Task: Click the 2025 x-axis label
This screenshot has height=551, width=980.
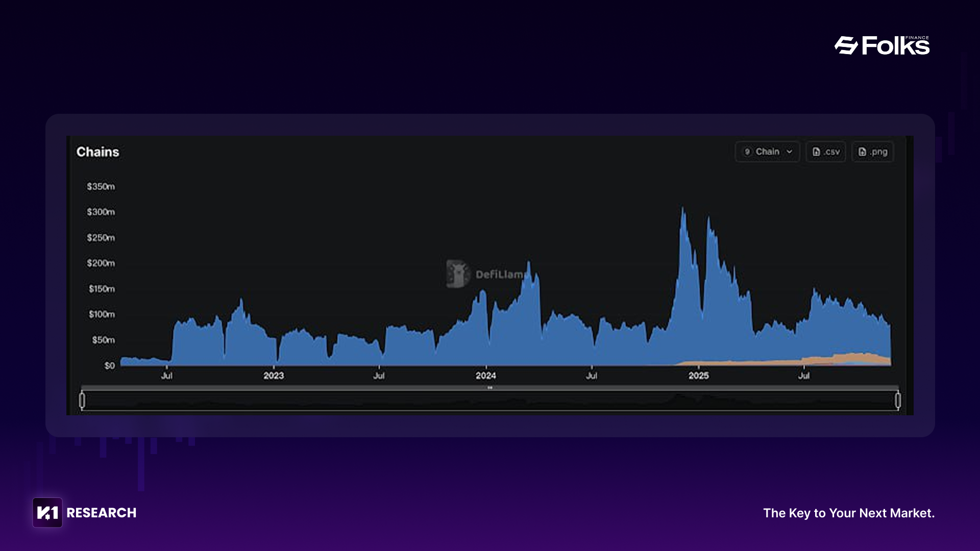Action: tap(698, 376)
